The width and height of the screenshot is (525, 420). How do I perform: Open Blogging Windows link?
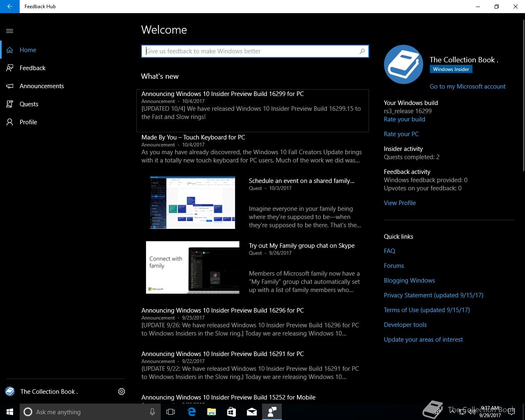409,281
